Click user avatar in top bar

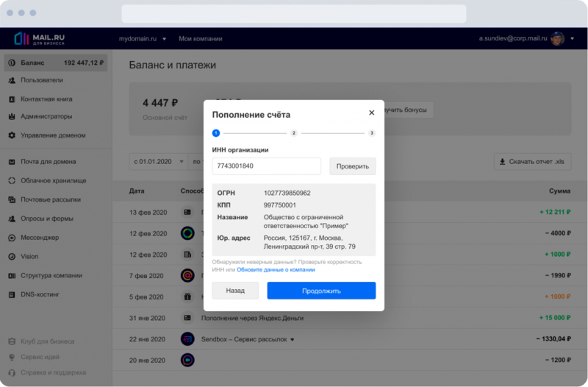[x=557, y=38]
